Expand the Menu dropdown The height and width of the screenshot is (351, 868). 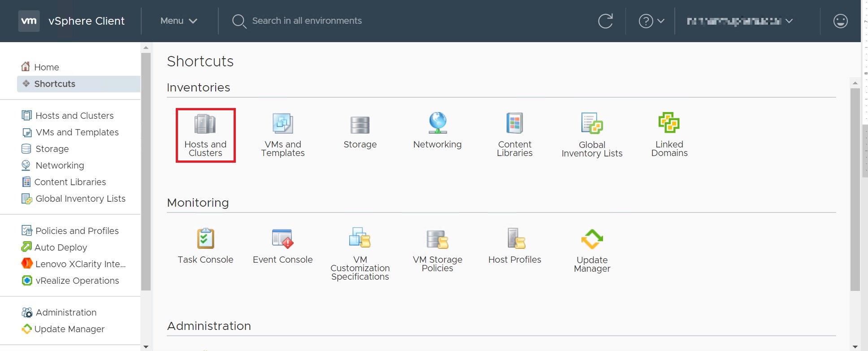click(x=178, y=21)
